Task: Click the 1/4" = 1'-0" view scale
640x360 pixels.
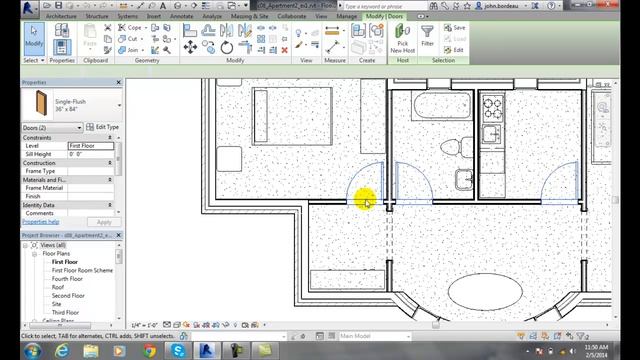Action: coord(144,325)
